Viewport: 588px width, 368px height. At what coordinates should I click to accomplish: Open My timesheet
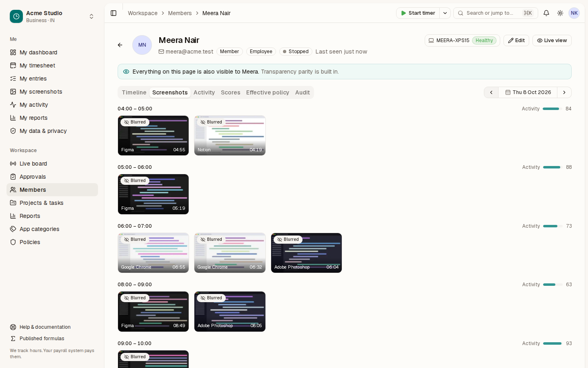(52, 65)
